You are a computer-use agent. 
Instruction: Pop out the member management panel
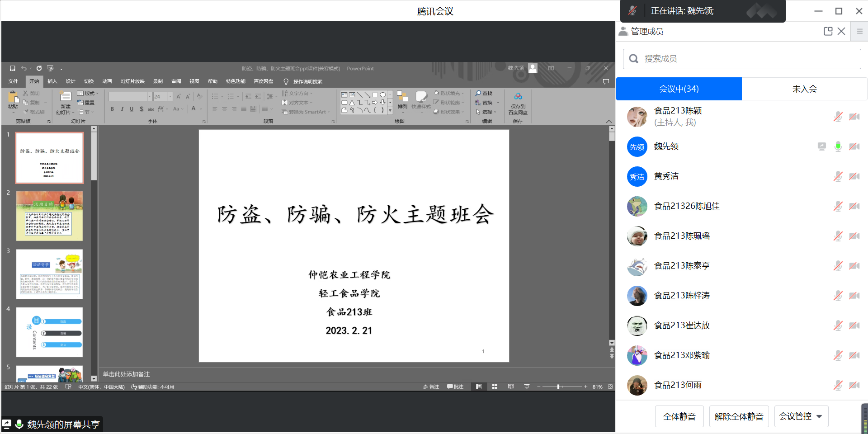(828, 31)
